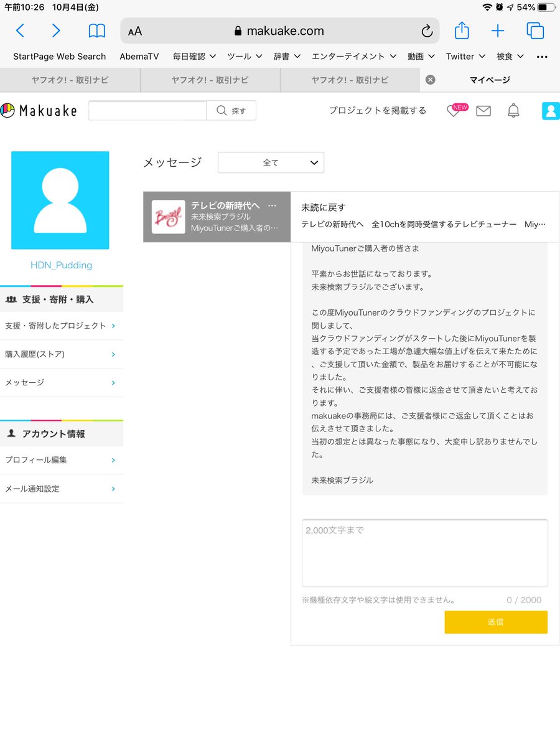Go forward with Safari forward arrow
The image size is (560, 747).
click(56, 31)
